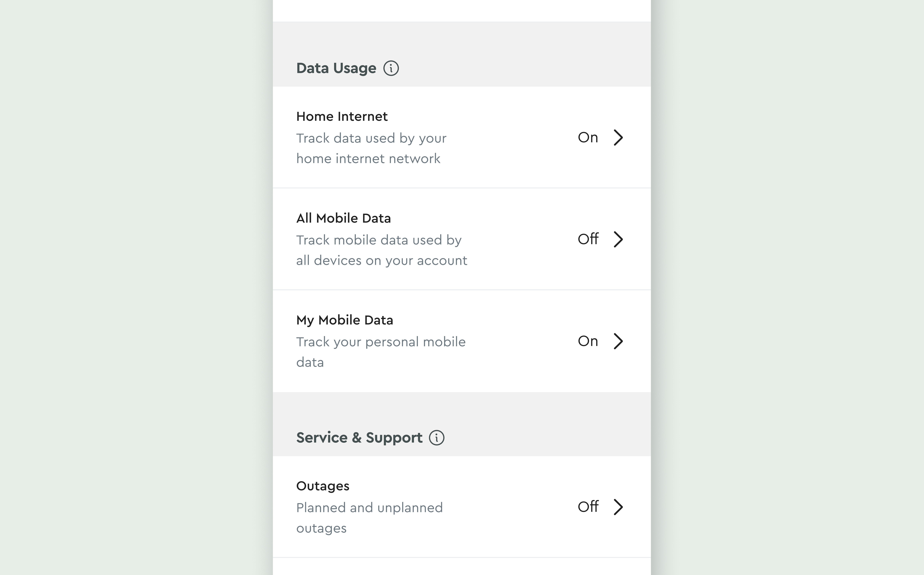Viewport: 924px width, 575px height.
Task: Toggle the My Mobile Data On status
Action: (588, 341)
